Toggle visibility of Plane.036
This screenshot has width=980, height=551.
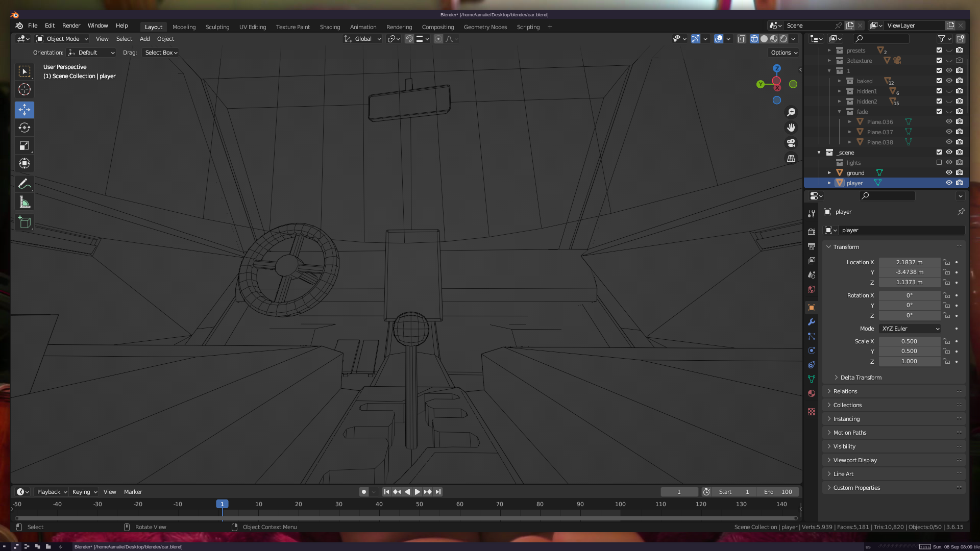pyautogui.click(x=949, y=121)
